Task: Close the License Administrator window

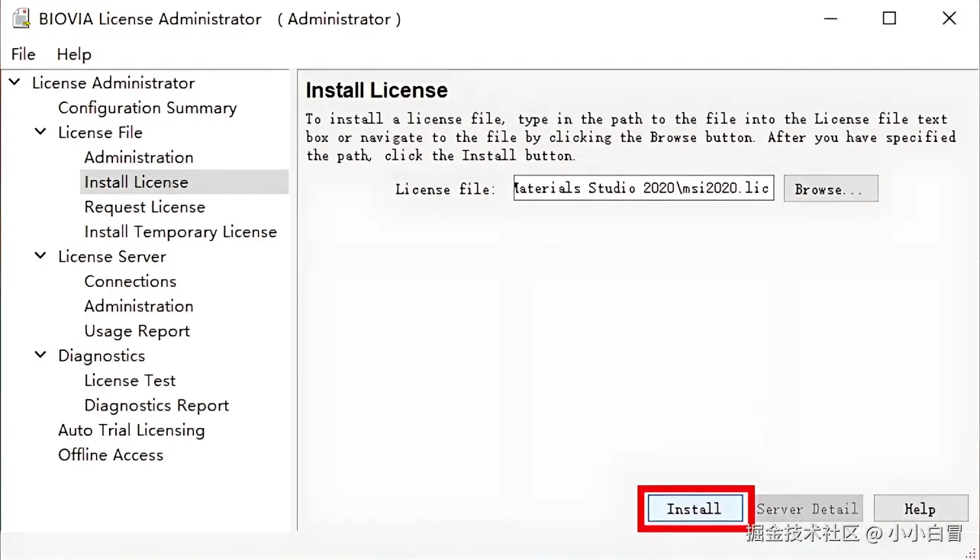Action: 949,18
